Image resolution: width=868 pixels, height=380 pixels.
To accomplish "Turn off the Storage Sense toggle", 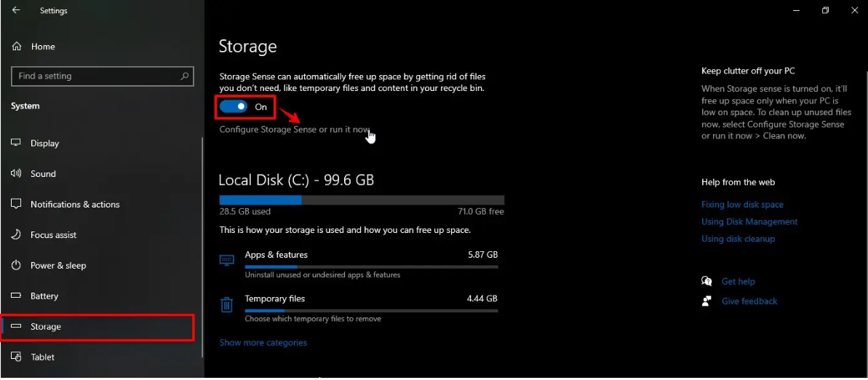I will (x=234, y=107).
